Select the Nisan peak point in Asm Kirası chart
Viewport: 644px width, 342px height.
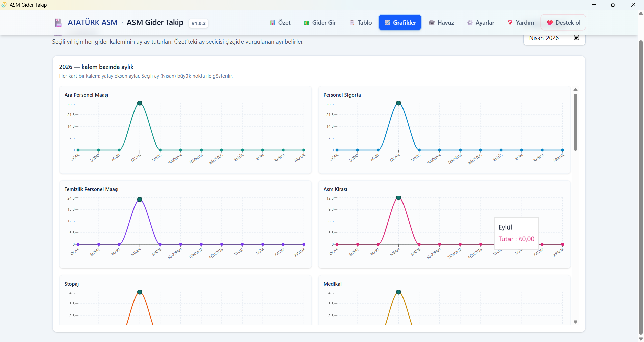click(x=398, y=198)
